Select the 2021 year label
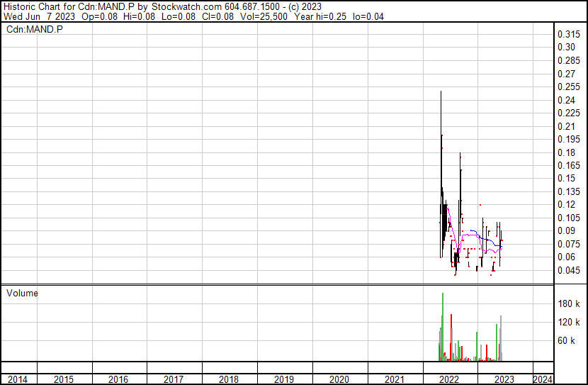Screen dimensions: 588x385 click(x=395, y=379)
